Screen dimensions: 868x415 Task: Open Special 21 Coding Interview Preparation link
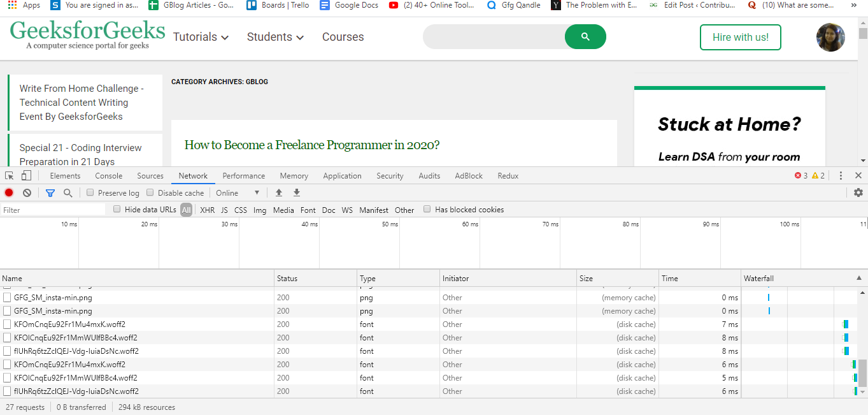81,155
